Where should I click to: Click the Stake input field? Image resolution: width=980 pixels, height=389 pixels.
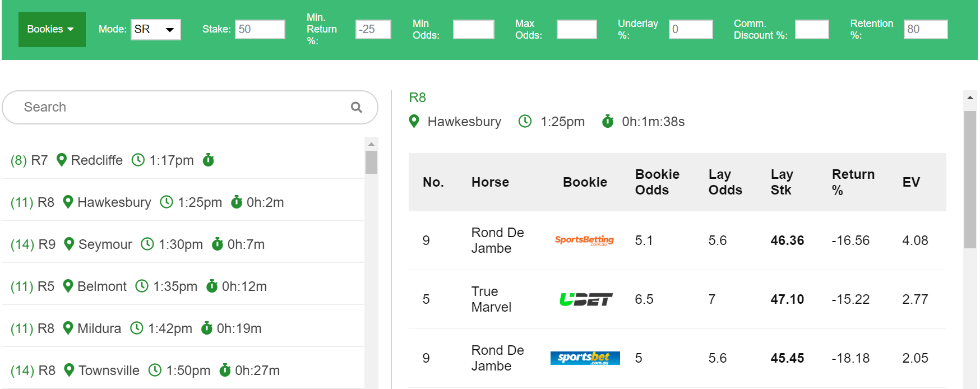pos(260,29)
